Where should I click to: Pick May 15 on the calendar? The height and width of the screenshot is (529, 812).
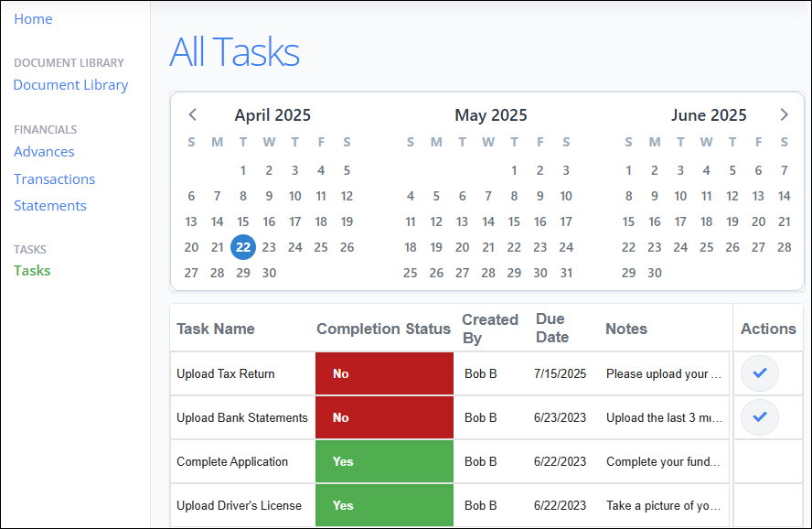pos(514,221)
